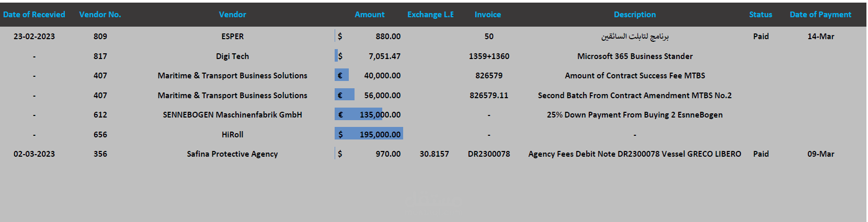The width and height of the screenshot is (868, 222).
Task: Select vendor number 612
Action: (100, 115)
